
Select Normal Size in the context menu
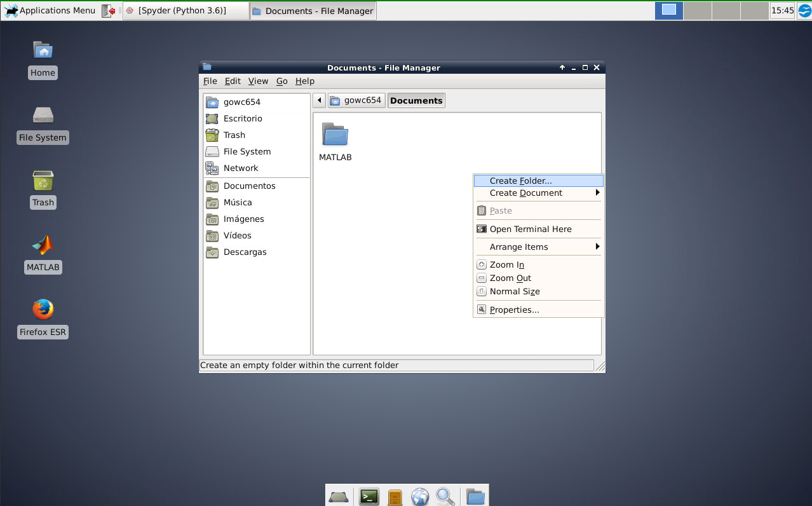(x=538, y=291)
